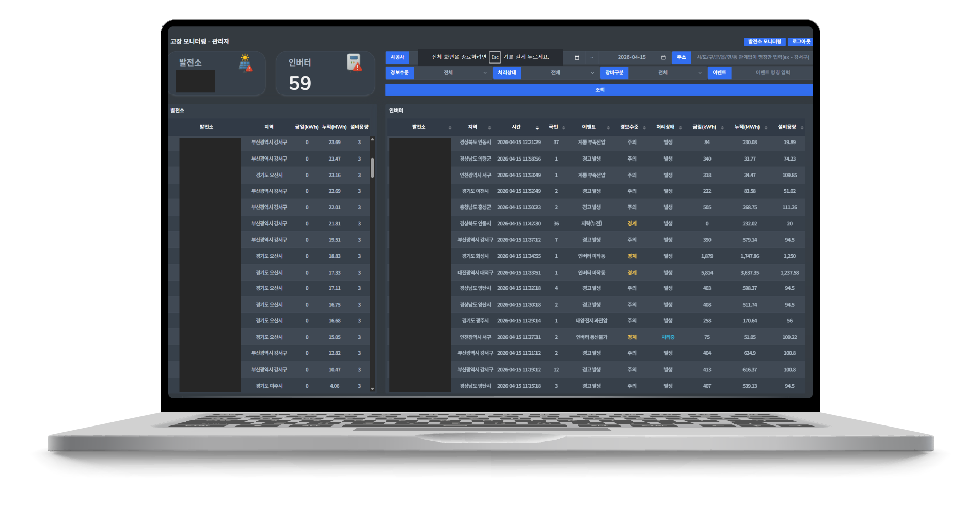Click 4.06 value in 발전소 list
Image resolution: width=980 pixels, height=505 pixels.
coord(335,386)
